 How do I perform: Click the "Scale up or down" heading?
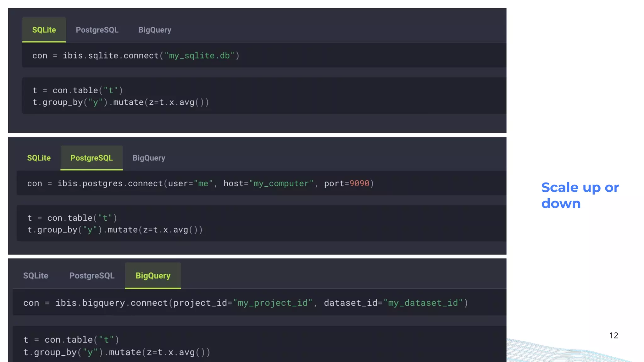[580, 195]
